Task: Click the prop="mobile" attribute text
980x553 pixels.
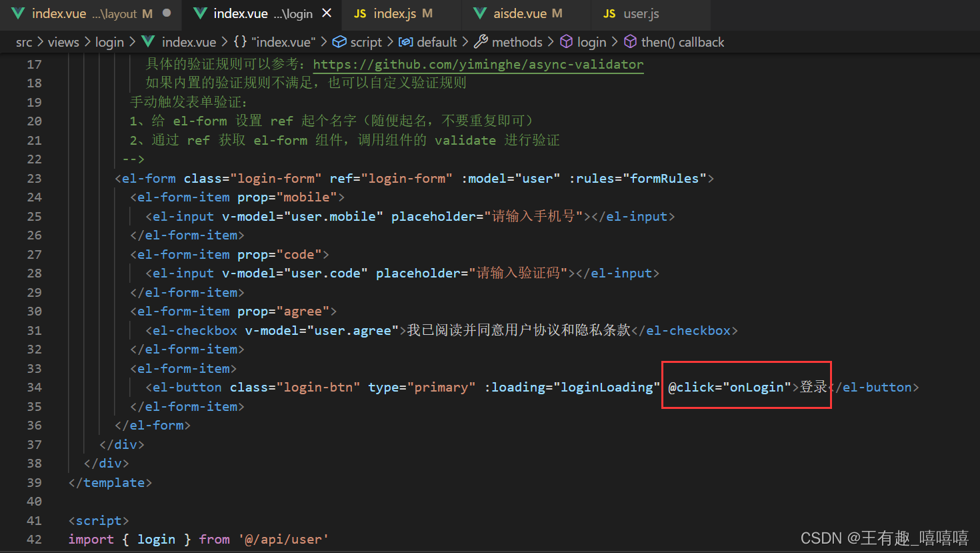Action: [287, 197]
